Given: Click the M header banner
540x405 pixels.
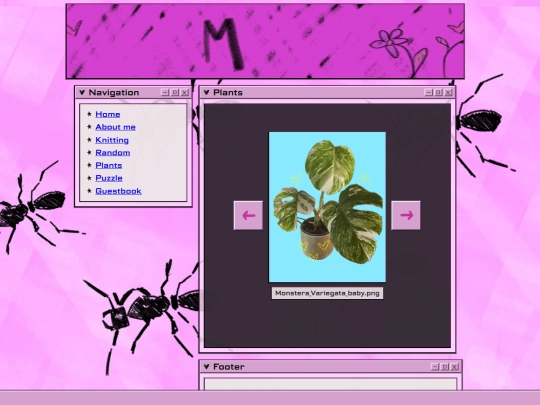Looking at the screenshot, I should tap(265, 41).
